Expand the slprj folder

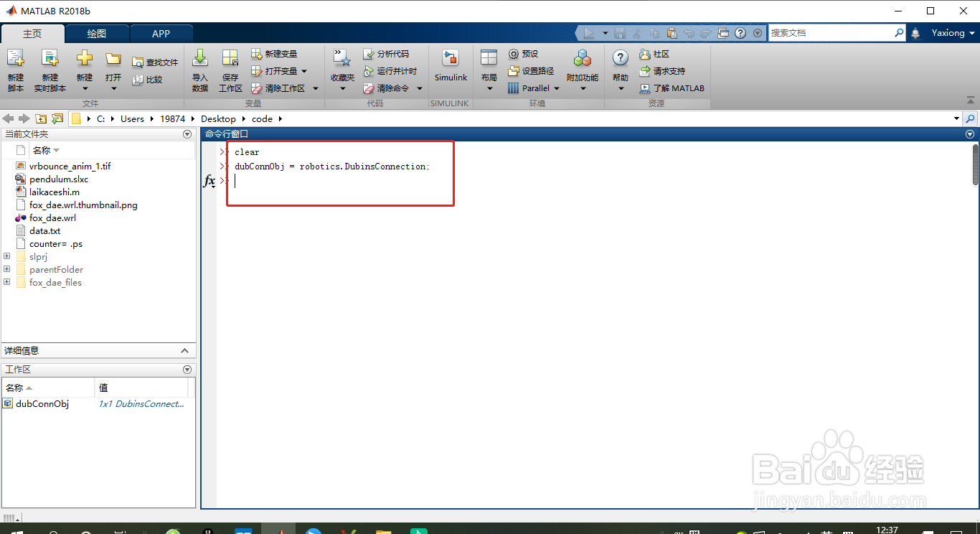[x=7, y=256]
